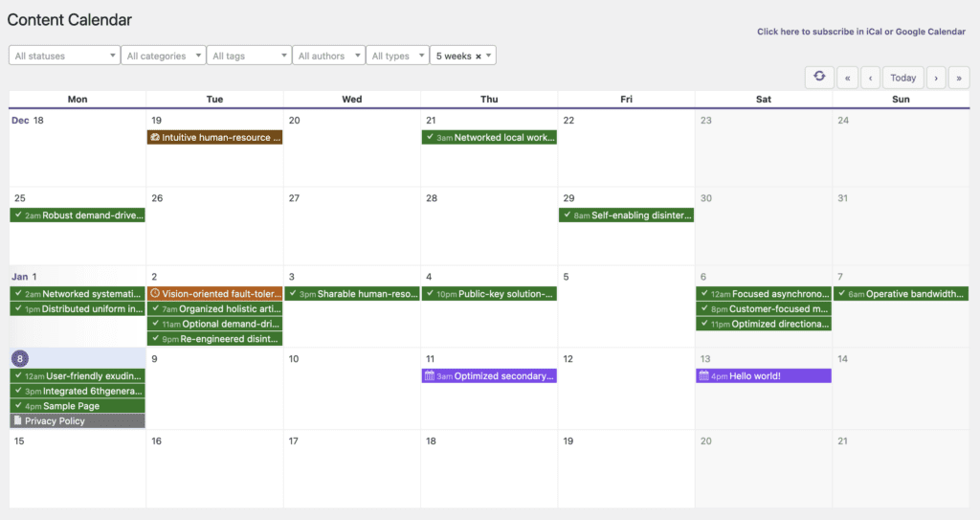Open the All types dropdown
The height and width of the screenshot is (520, 980).
pyautogui.click(x=397, y=56)
